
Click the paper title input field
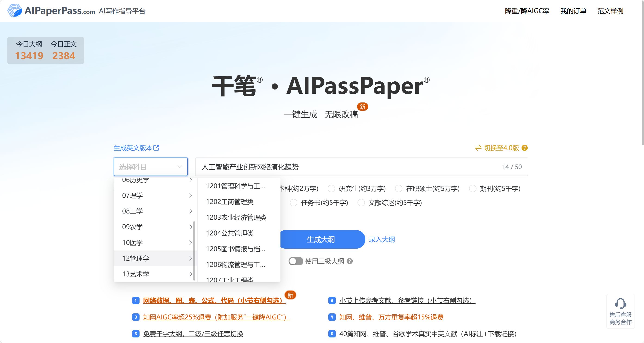(350, 167)
